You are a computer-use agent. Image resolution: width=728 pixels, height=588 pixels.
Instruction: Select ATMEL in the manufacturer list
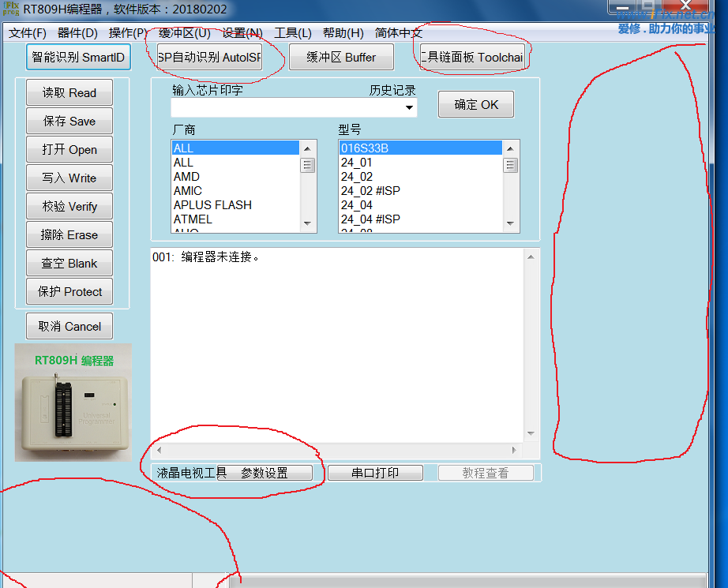pyautogui.click(x=193, y=219)
